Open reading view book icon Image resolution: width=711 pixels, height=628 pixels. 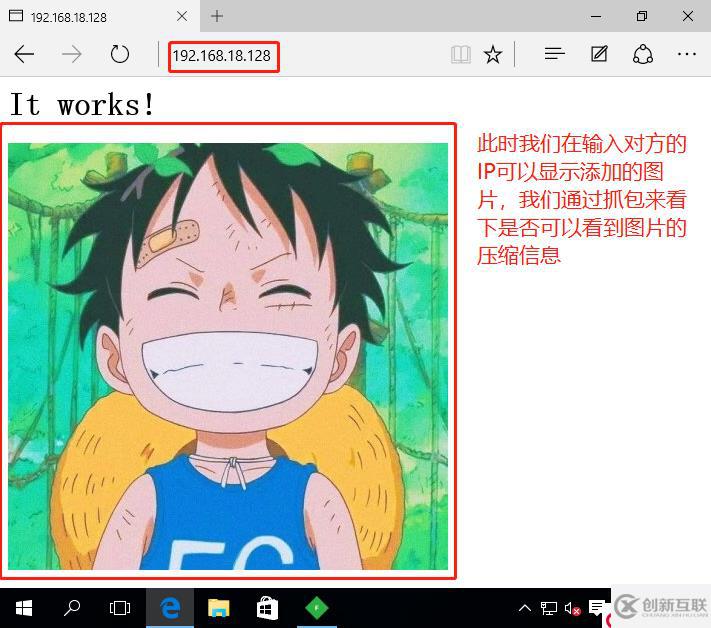point(461,55)
